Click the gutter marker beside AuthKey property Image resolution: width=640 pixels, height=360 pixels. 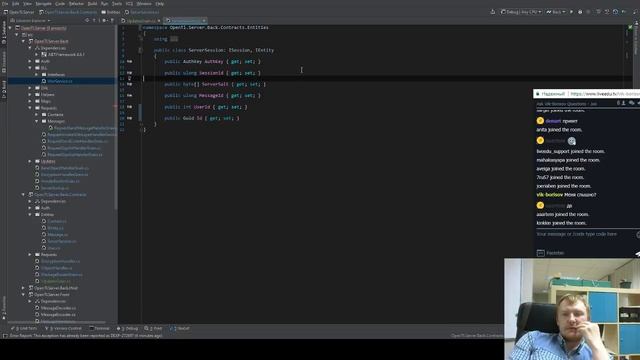click(x=129, y=61)
